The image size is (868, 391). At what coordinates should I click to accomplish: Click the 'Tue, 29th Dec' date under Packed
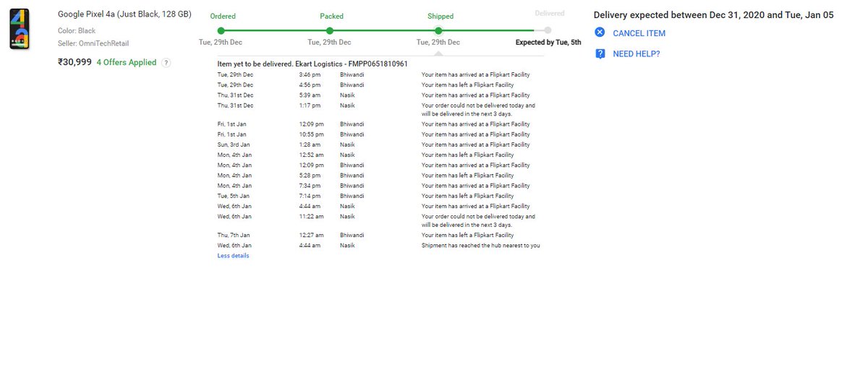pyautogui.click(x=329, y=43)
